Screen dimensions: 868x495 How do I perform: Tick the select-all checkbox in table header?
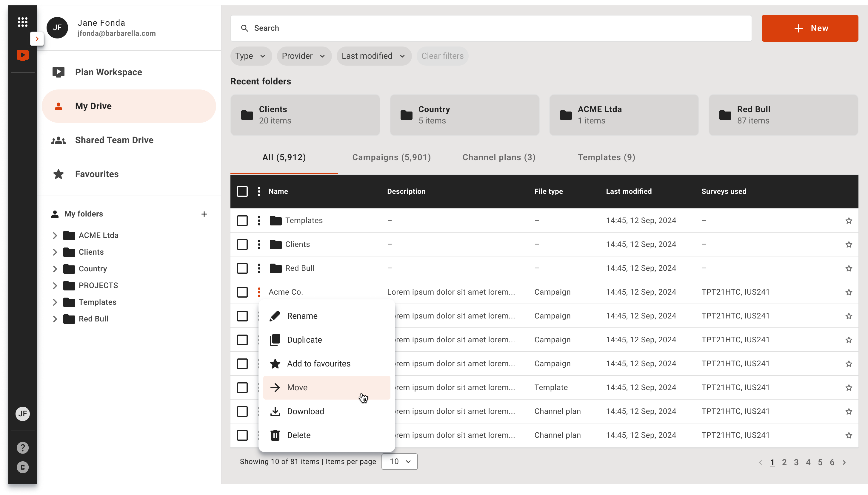(x=242, y=191)
